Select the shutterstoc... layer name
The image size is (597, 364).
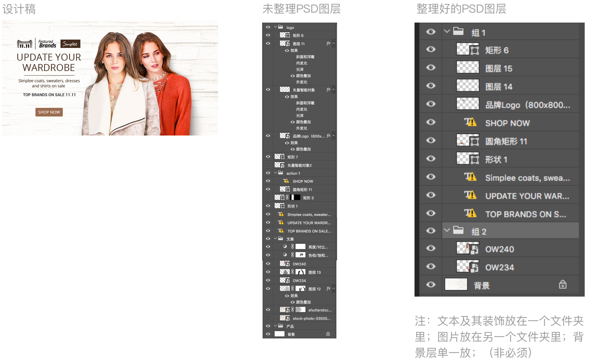click(x=320, y=310)
